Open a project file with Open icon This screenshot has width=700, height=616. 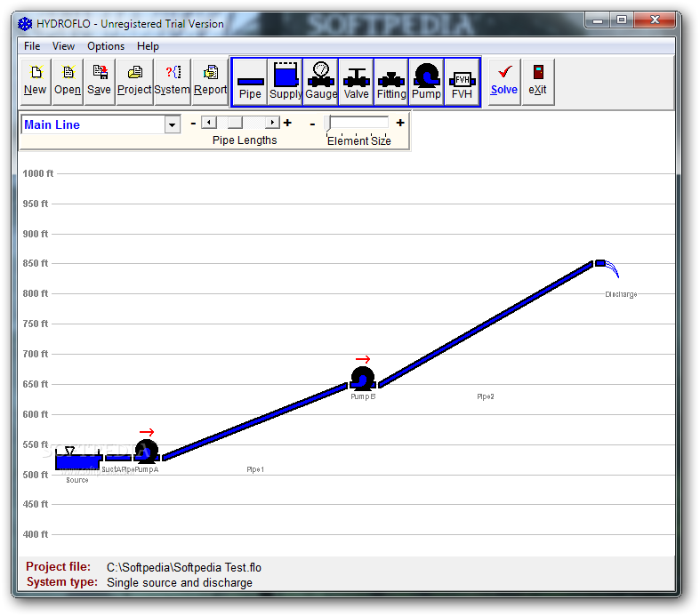pos(68,82)
